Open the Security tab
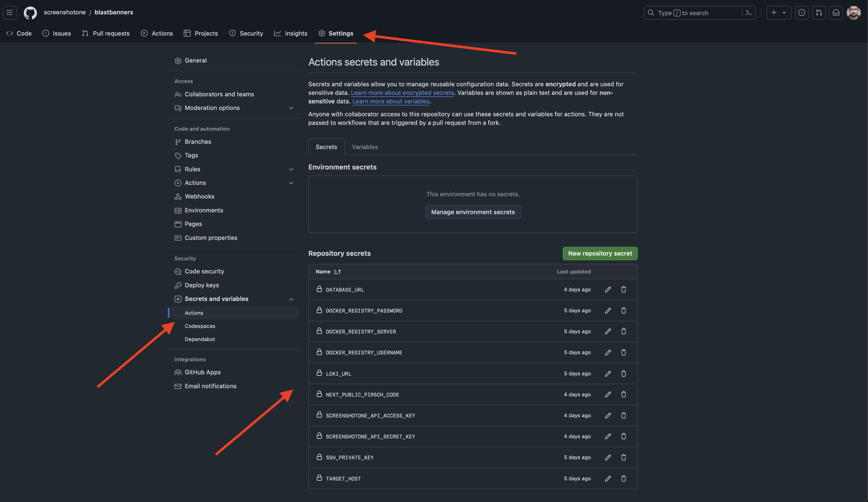 (246, 33)
